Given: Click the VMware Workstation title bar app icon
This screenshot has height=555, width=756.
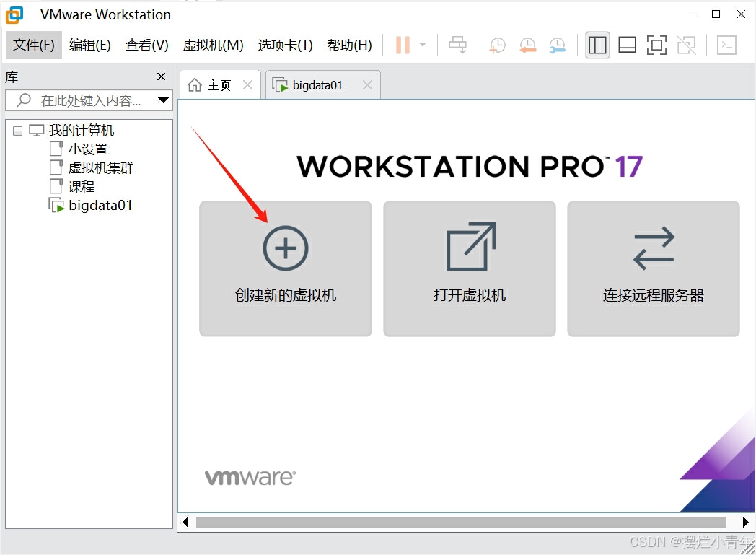Looking at the screenshot, I should [14, 15].
